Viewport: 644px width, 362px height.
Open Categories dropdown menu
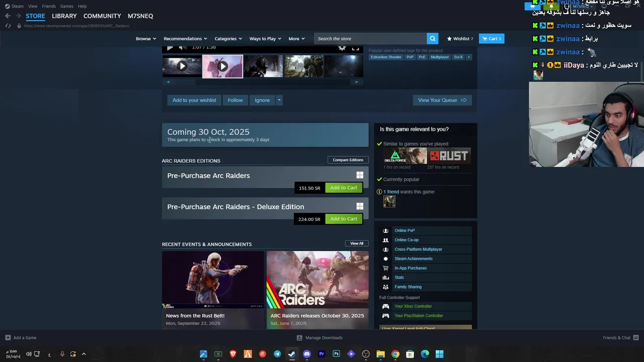click(x=228, y=39)
